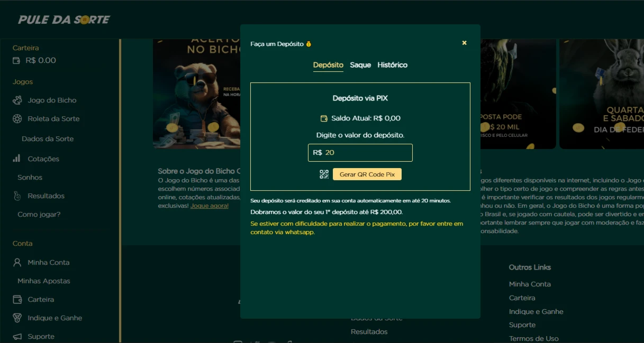Click the bear Jogo do Bicho banner
The image size is (644, 343).
[x=196, y=94]
